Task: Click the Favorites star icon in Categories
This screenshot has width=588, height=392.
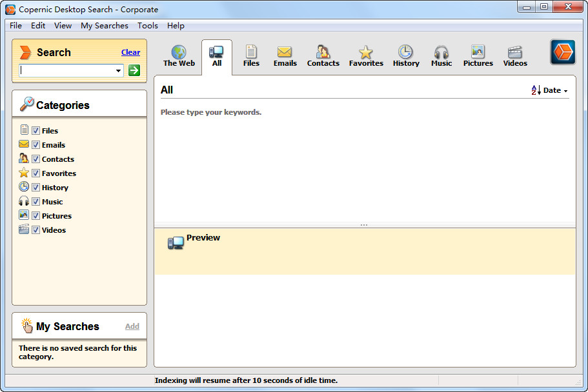Action: [x=24, y=172]
